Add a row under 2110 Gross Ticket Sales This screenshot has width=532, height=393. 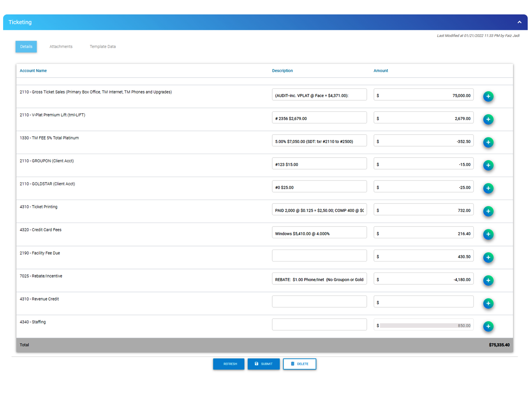[x=488, y=96]
